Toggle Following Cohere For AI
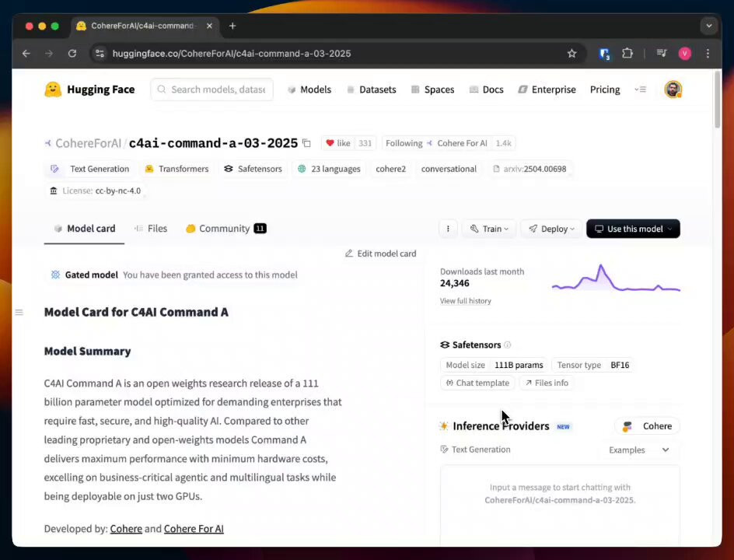The image size is (734, 560). pyautogui.click(x=436, y=143)
